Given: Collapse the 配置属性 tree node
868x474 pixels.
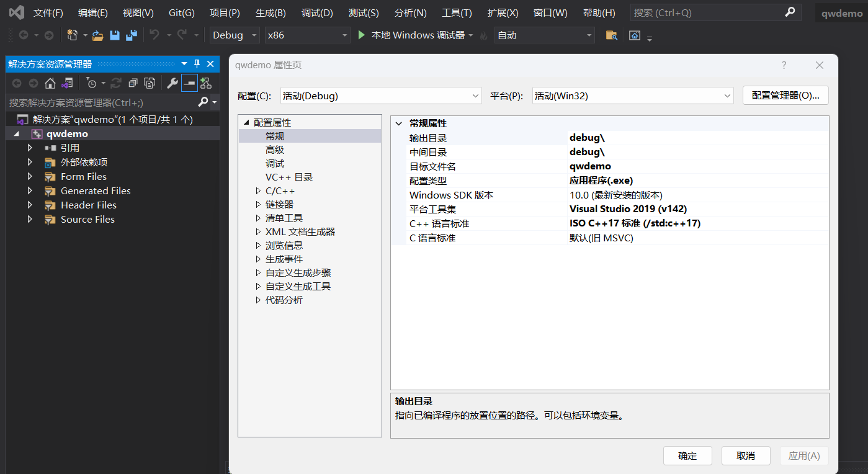Looking at the screenshot, I should pos(246,123).
